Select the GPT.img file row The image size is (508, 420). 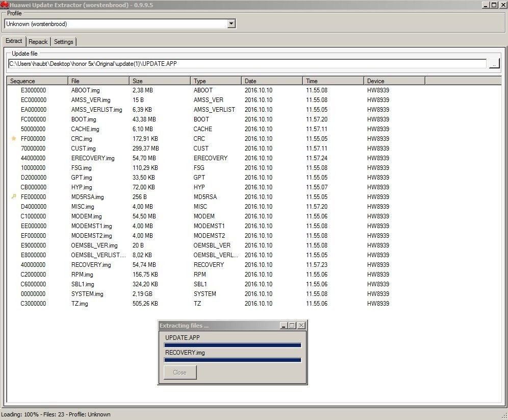coord(216,178)
